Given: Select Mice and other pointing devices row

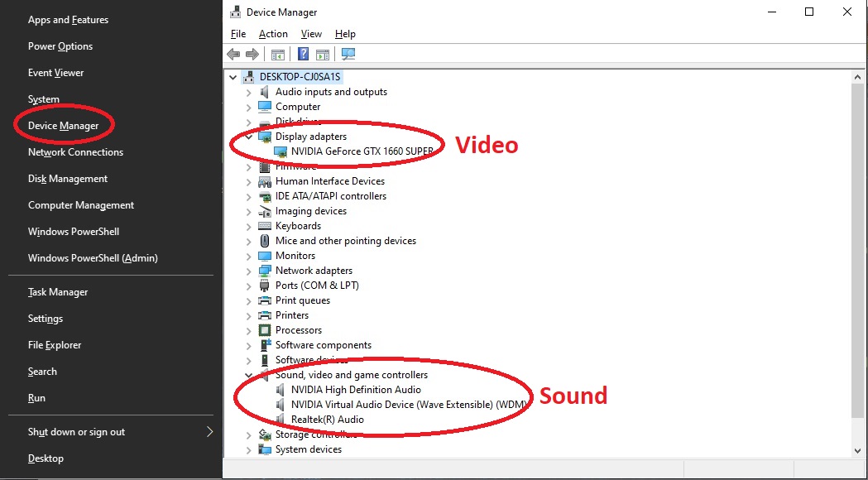Looking at the screenshot, I should (345, 241).
